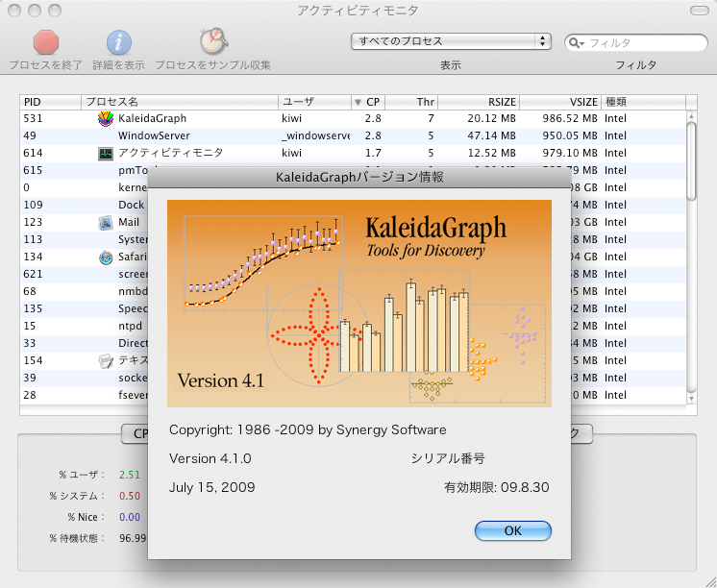The image size is (717, 588).
Task: Click the scrollbar up arrow of process list
Action: [x=691, y=115]
